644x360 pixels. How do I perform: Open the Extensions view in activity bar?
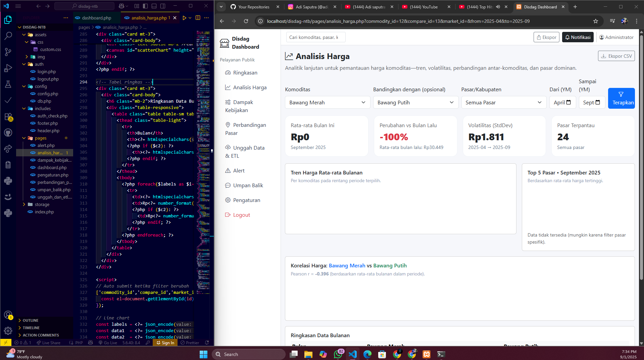[x=8, y=117]
